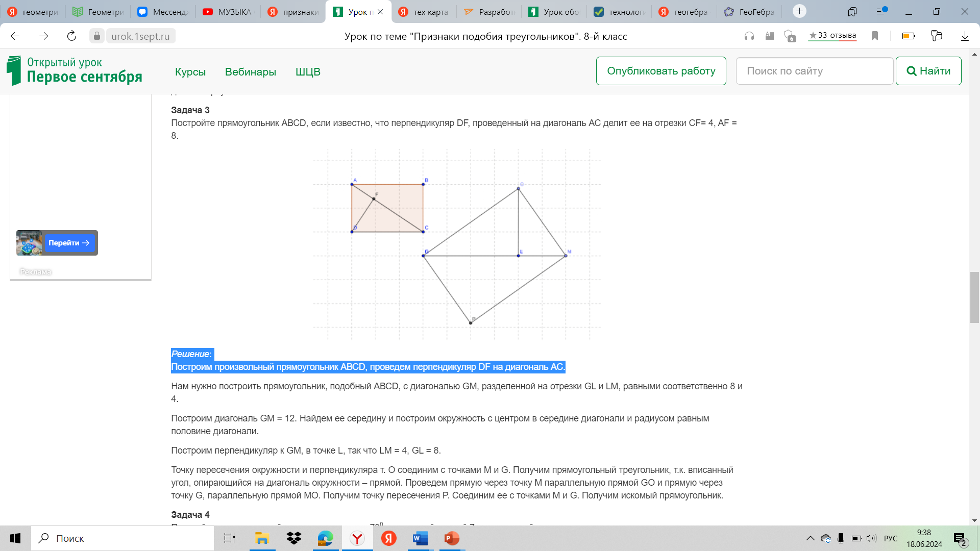Bookmark page with flag icon

[875, 36]
